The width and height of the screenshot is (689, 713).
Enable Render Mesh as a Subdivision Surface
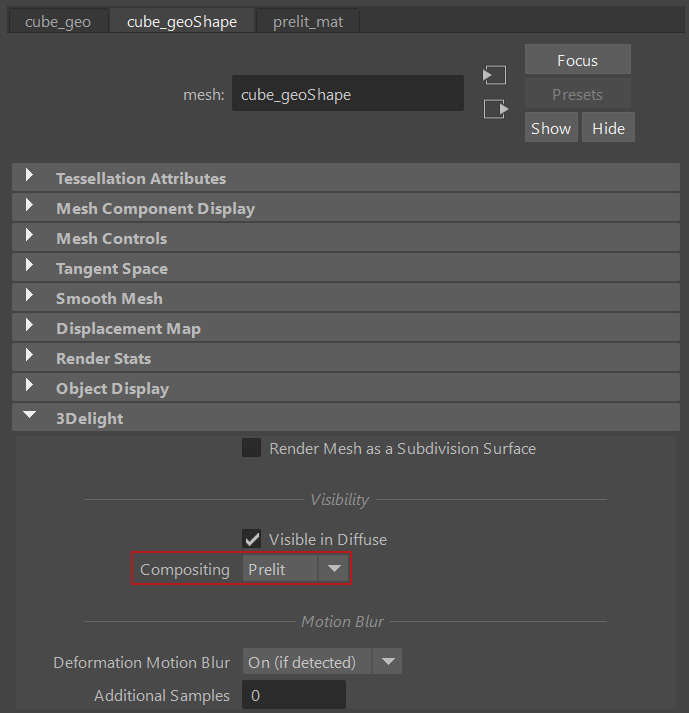(x=252, y=448)
